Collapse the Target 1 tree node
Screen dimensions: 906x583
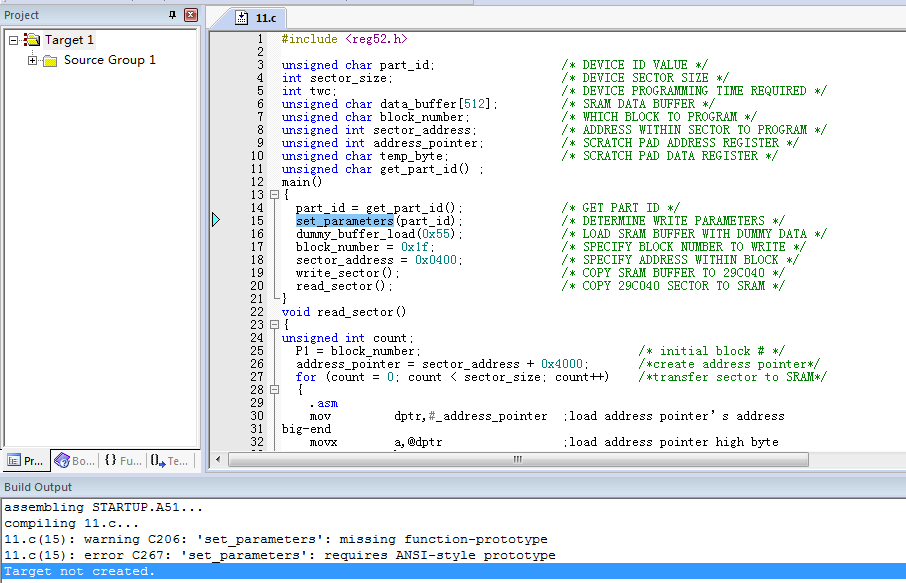(14, 40)
